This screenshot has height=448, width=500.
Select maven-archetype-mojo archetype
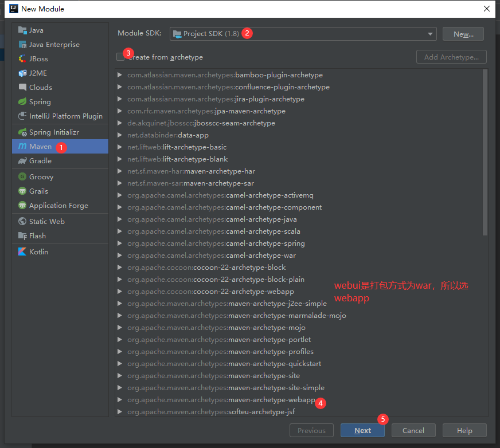click(x=217, y=328)
